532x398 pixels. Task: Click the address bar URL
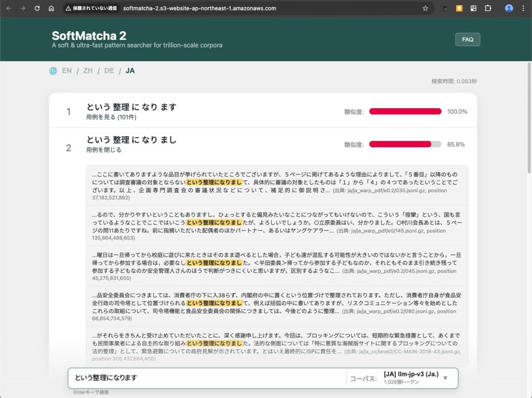pos(199,8)
